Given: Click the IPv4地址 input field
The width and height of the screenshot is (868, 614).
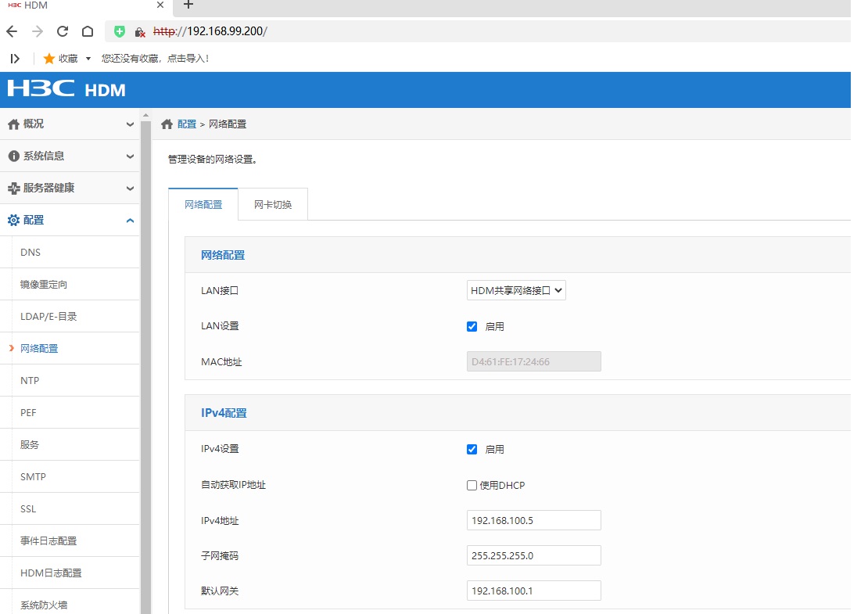Looking at the screenshot, I should 533,520.
